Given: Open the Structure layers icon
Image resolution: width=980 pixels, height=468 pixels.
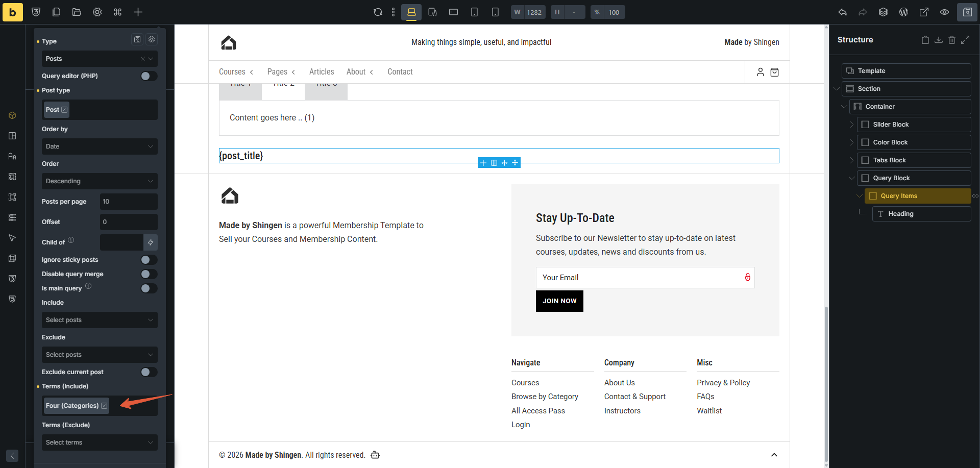Looking at the screenshot, I should click(883, 12).
